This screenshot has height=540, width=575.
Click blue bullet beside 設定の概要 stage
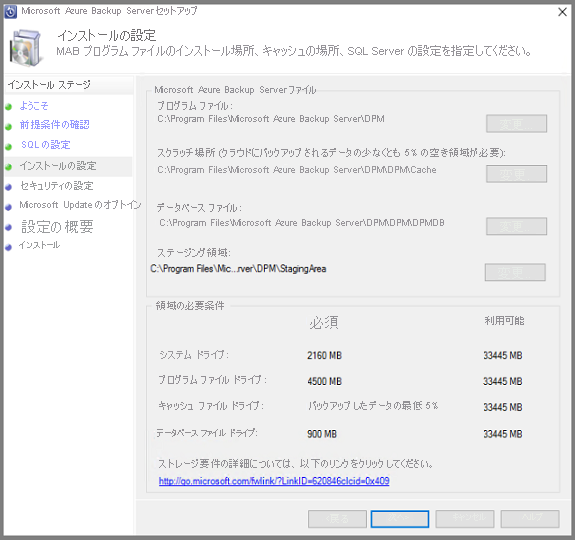9,228
